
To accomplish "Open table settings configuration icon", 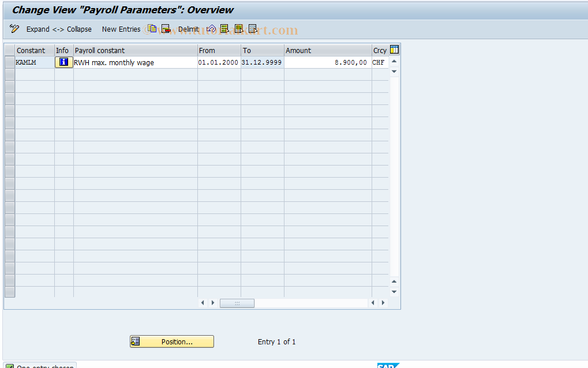I will coord(394,50).
